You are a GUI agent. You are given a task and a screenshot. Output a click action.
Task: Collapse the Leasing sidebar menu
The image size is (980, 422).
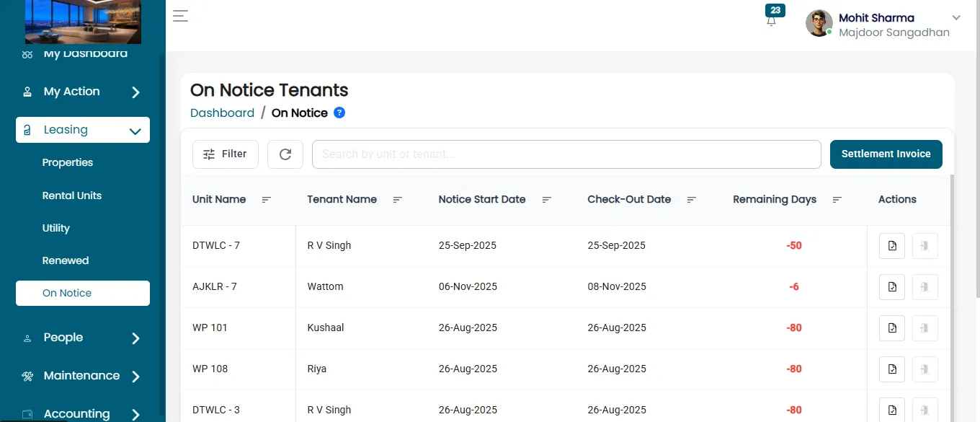point(83,130)
